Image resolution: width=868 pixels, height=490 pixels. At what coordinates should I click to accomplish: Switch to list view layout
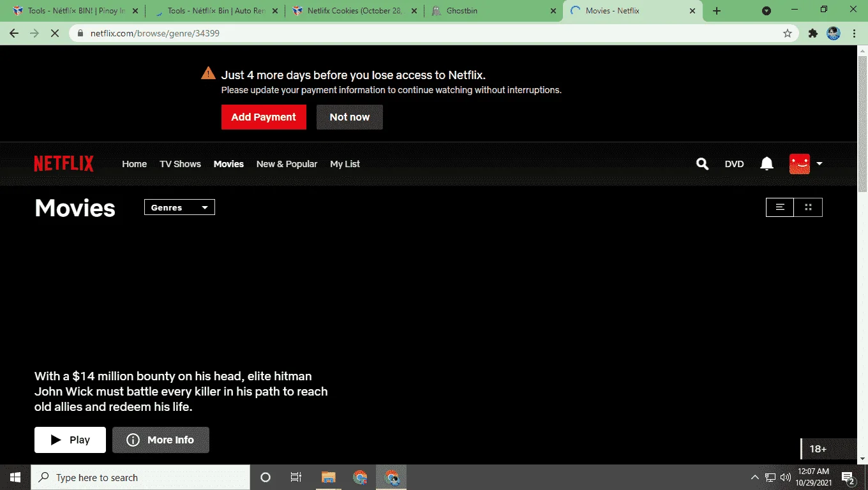780,207
